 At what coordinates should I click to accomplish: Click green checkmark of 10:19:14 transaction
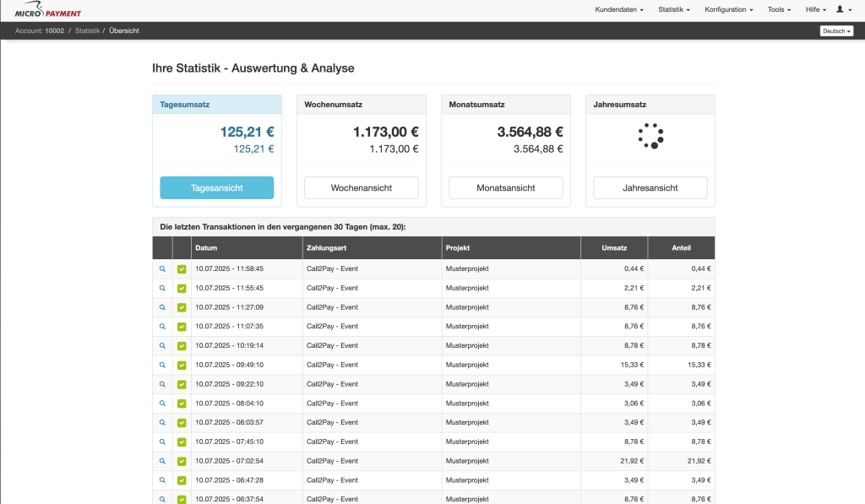pos(182,346)
